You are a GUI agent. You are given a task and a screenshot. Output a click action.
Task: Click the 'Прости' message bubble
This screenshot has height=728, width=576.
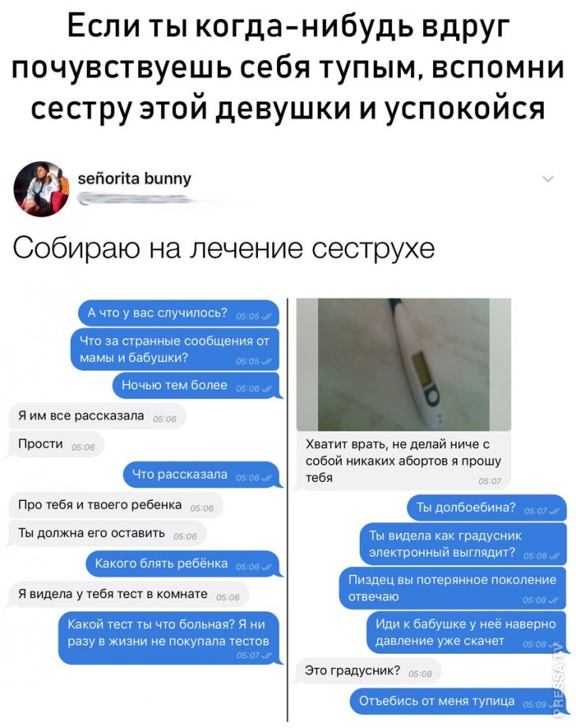pyautogui.click(x=56, y=444)
